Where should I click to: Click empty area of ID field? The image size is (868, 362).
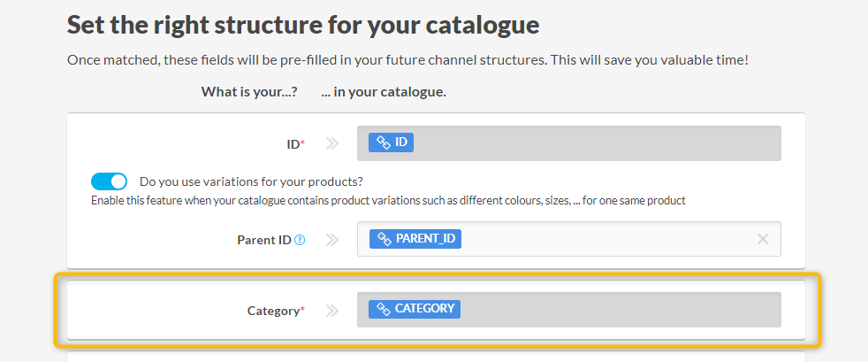pos(592,143)
